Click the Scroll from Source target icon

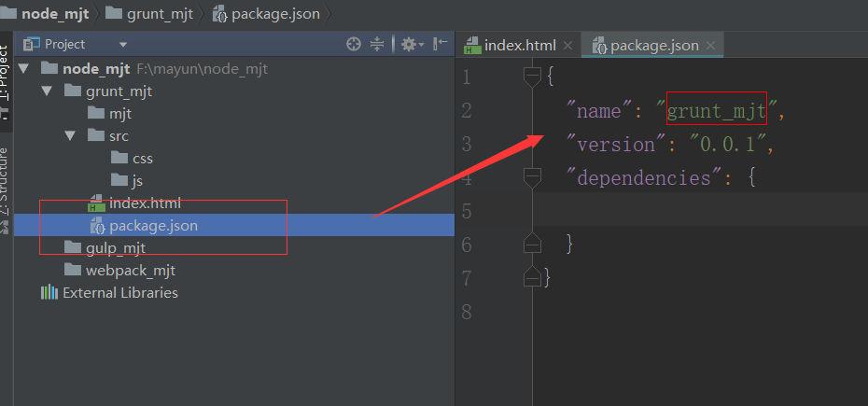pyautogui.click(x=353, y=44)
